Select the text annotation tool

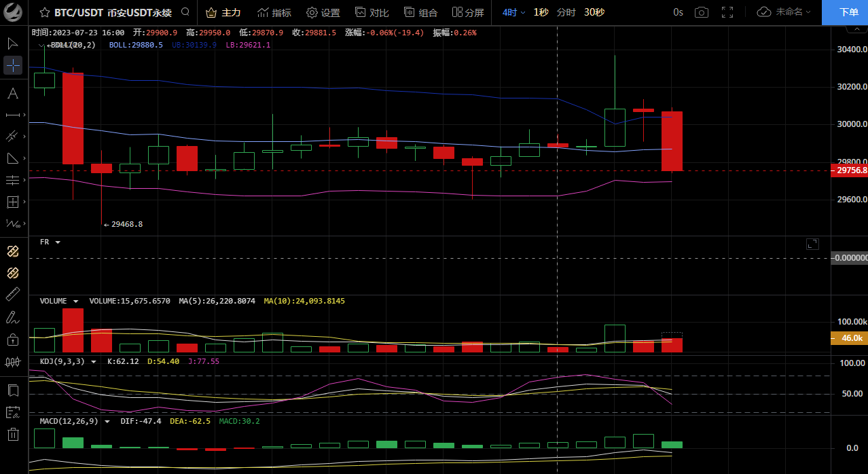(x=13, y=93)
